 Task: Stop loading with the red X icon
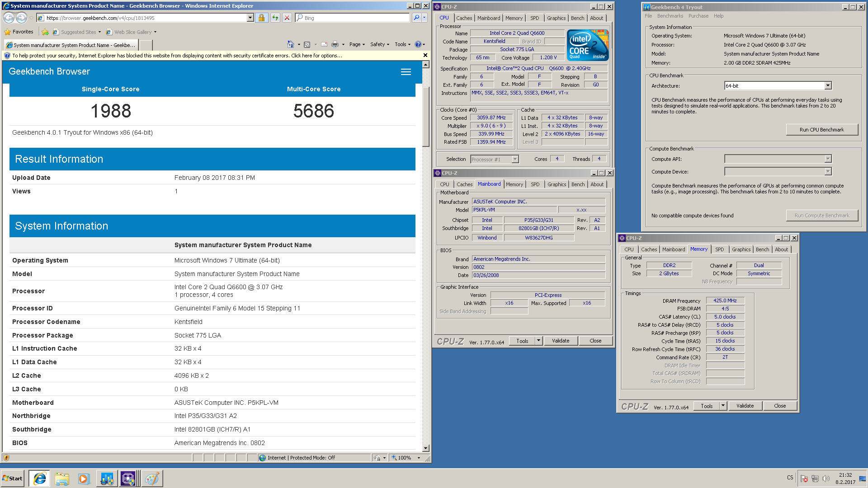pyautogui.click(x=287, y=18)
